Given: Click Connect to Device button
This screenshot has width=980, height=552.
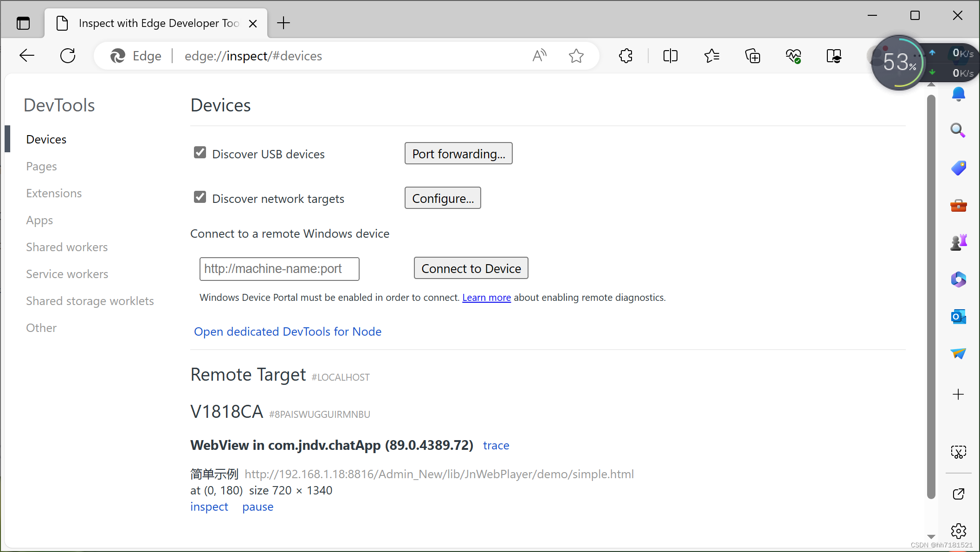Looking at the screenshot, I should tap(471, 268).
